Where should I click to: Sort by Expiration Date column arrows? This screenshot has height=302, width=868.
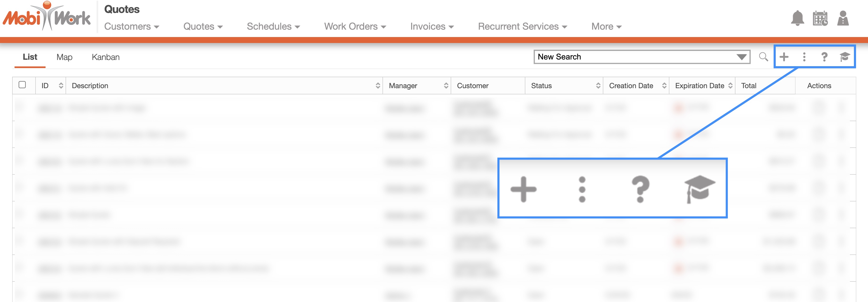point(730,86)
